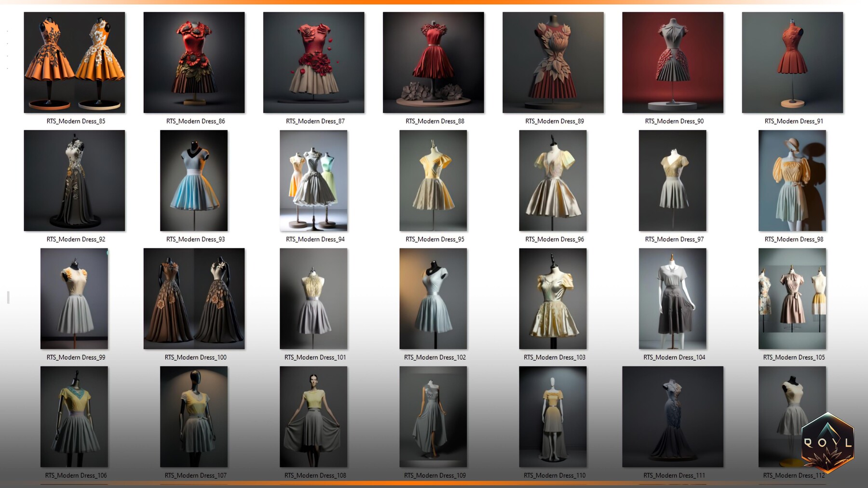The image size is (868, 488).
Task: Select the red rose dress RTS_Modern Dress_87
Action: tap(313, 62)
